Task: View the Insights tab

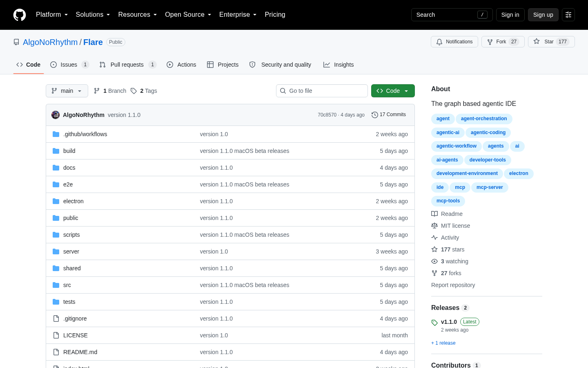Action: 339,65
